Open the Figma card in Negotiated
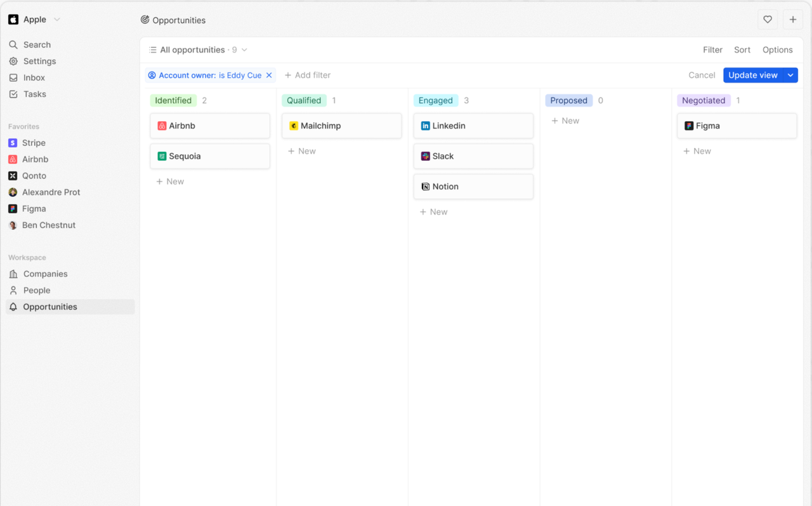 [x=737, y=126]
